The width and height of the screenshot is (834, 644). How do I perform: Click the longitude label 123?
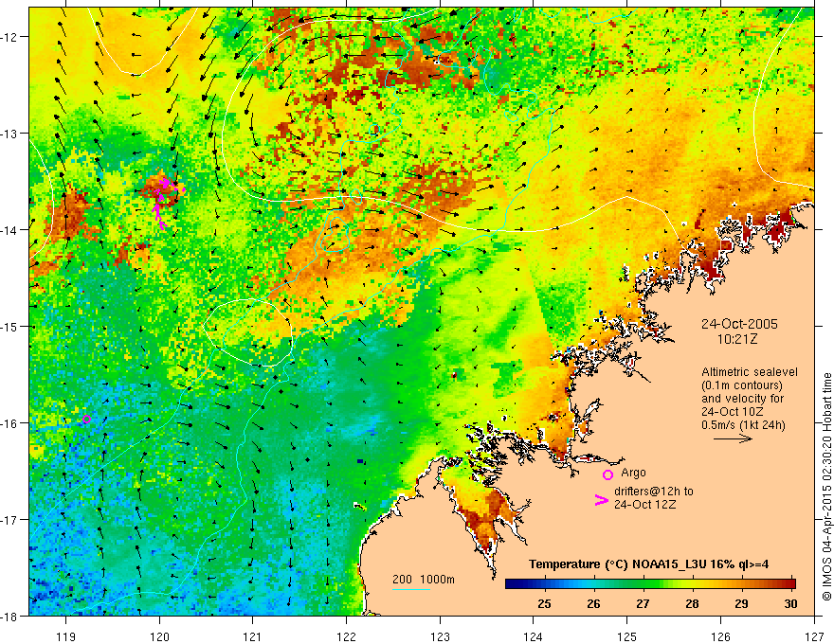pos(440,636)
